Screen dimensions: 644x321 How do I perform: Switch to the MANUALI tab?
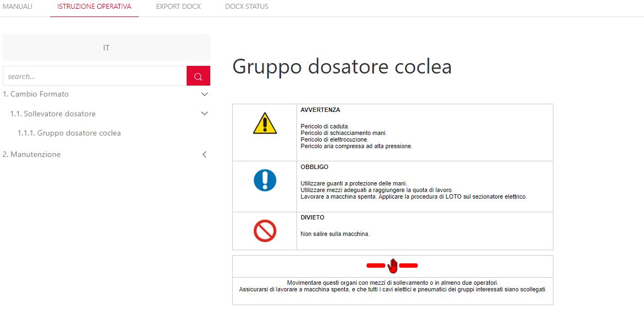[x=18, y=7]
